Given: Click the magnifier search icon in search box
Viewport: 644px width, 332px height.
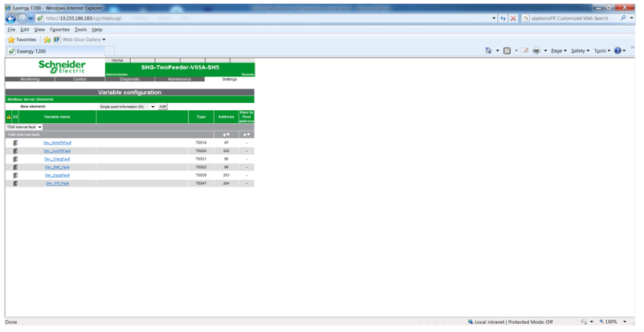Looking at the screenshot, I should pyautogui.click(x=623, y=18).
